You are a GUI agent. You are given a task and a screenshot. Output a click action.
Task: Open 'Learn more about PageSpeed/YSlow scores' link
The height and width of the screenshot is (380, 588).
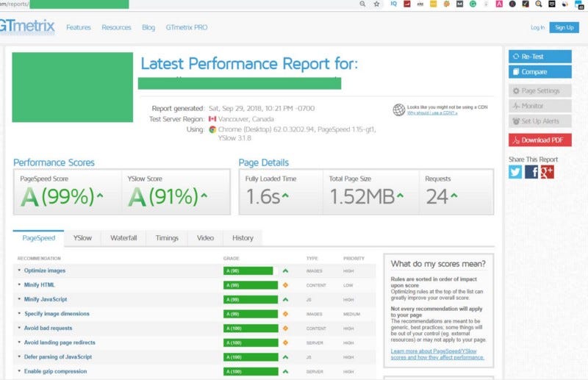(x=437, y=354)
